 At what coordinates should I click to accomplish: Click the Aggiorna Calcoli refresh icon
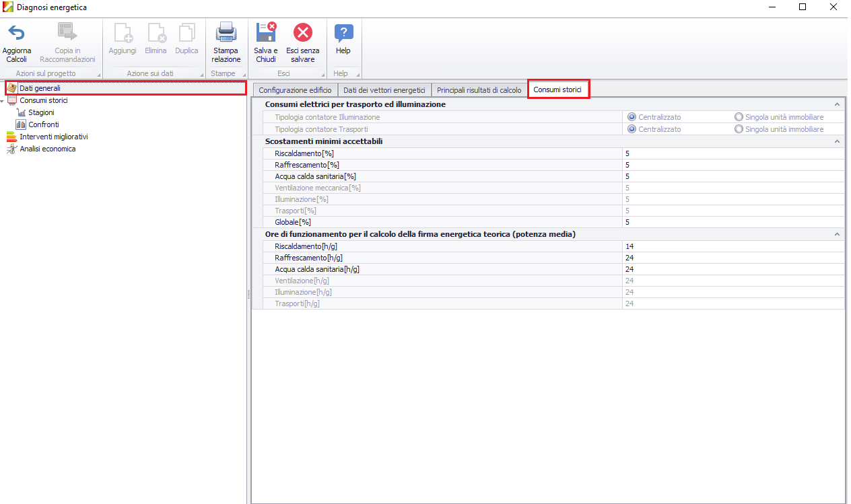click(x=16, y=33)
